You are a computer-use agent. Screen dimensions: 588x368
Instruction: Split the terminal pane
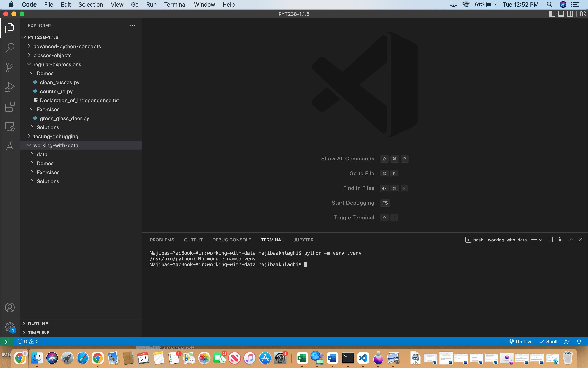[550, 240]
